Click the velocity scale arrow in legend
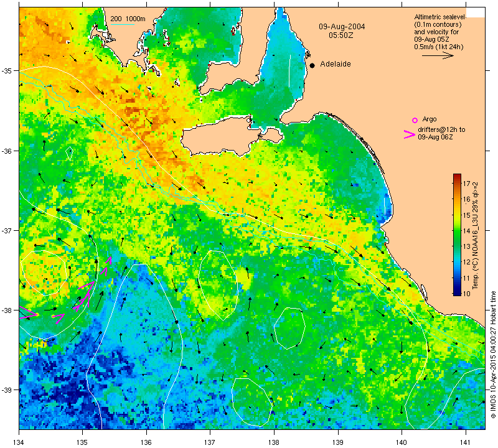This screenshot has height=448, width=498. [x=438, y=55]
